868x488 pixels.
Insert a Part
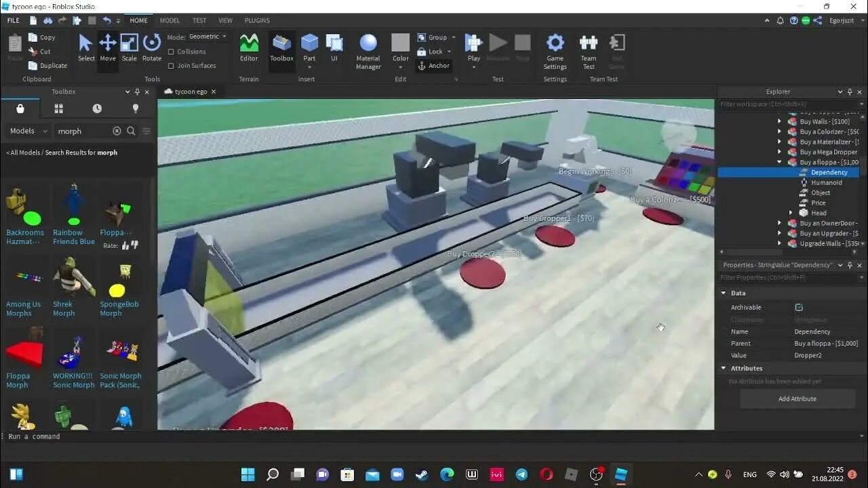(309, 47)
